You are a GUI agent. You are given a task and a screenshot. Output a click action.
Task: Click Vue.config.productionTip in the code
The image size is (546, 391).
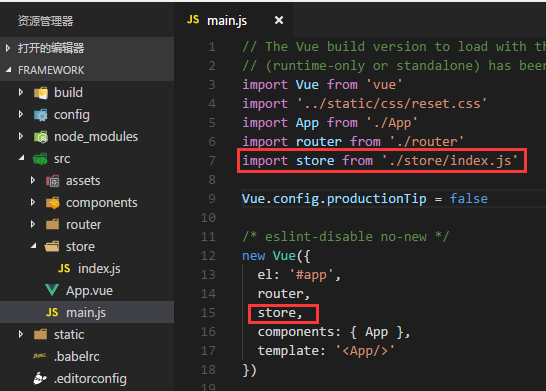click(x=334, y=199)
